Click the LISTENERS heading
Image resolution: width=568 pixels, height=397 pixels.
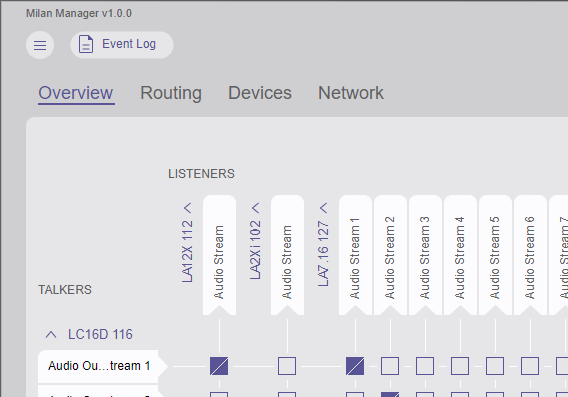201,174
